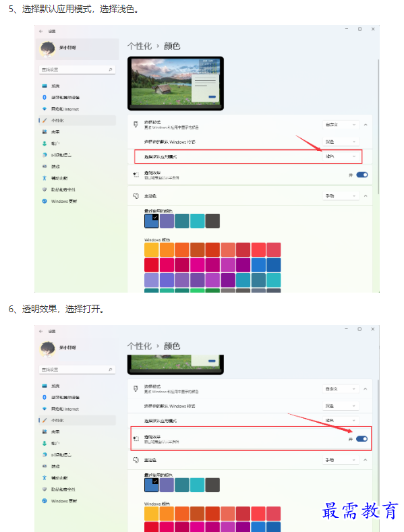
Task: Select 应用 label in step 6 window sidebar
Action: point(55,432)
